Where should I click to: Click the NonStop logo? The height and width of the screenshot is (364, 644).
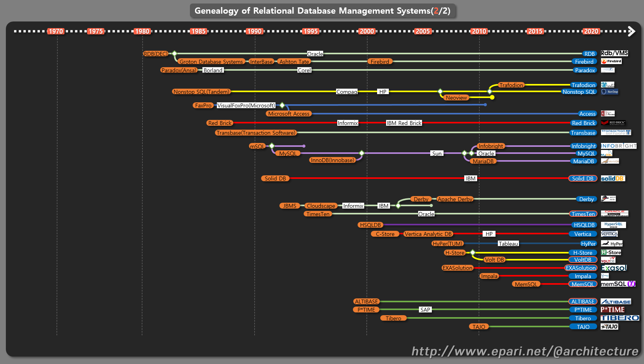(x=610, y=92)
